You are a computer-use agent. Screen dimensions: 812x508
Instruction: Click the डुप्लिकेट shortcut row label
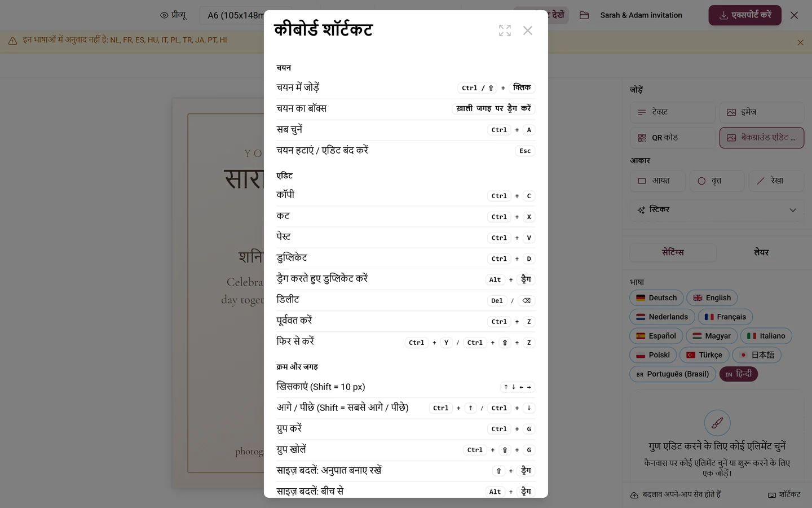point(292,259)
